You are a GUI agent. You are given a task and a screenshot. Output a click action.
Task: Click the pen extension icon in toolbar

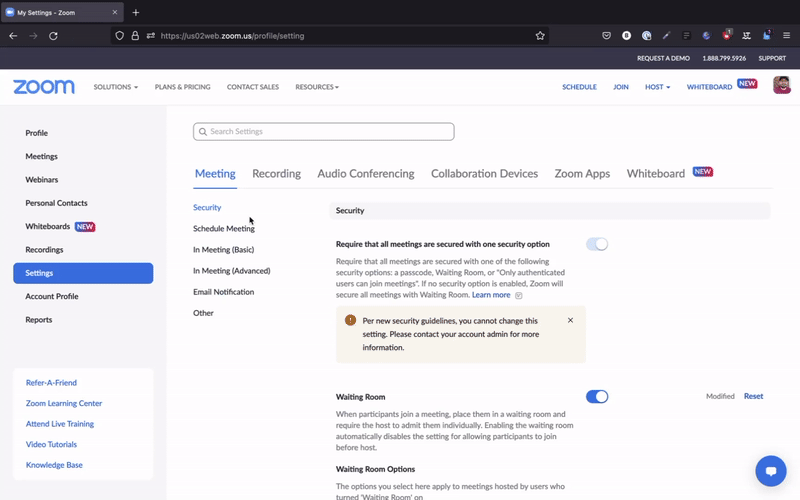coord(666,36)
